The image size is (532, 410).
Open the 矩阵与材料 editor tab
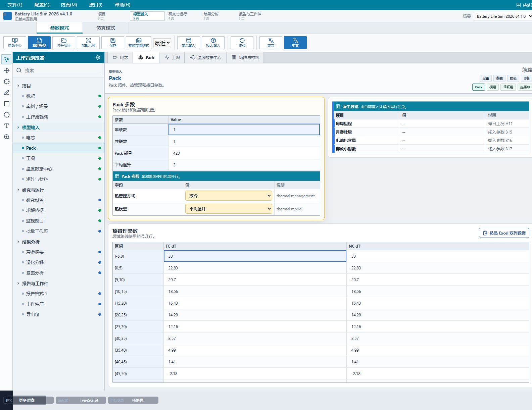click(245, 58)
